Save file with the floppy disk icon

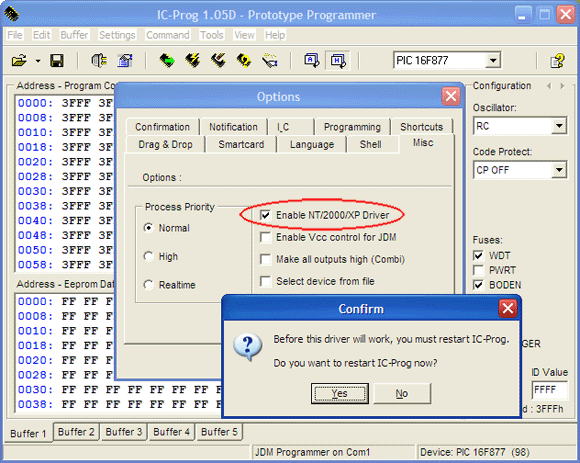tap(57, 60)
